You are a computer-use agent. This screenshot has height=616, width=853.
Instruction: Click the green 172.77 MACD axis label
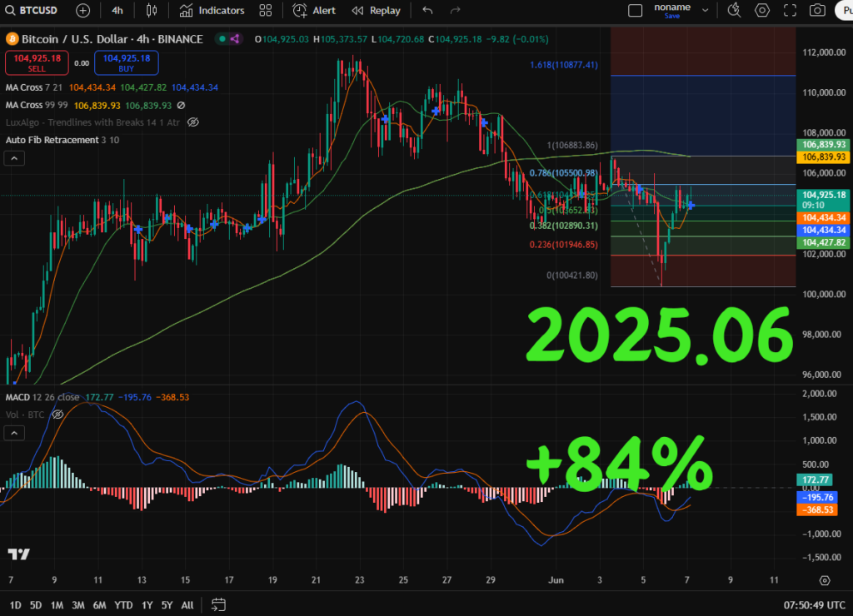[x=815, y=479]
